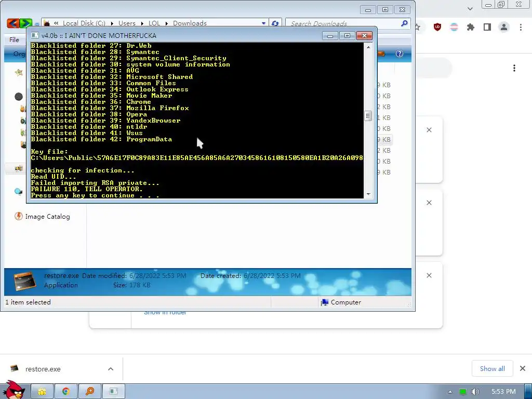Click the Favorites star icon in sidebar

point(19,72)
